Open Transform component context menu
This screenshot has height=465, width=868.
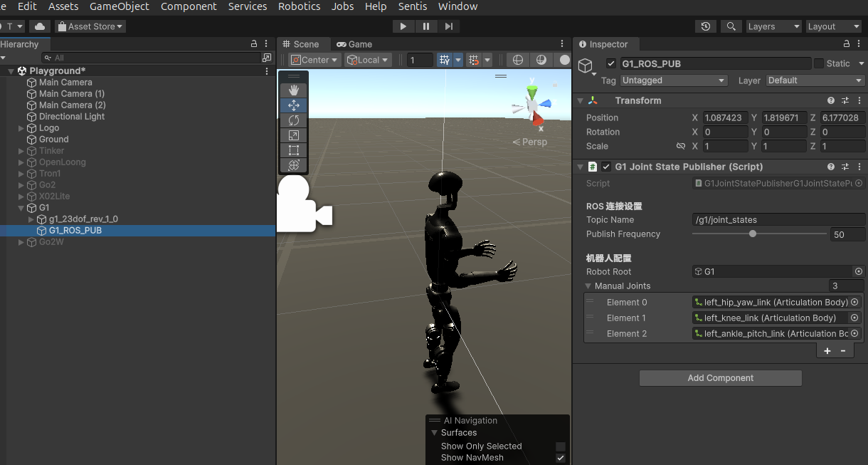858,100
